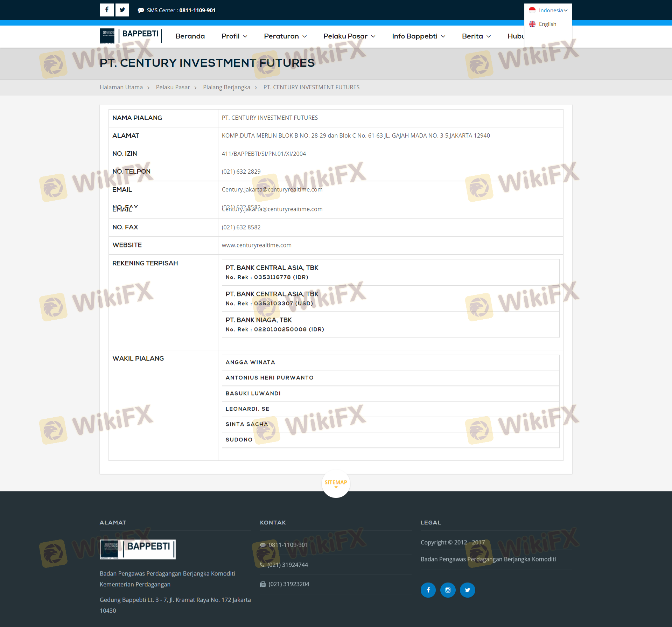This screenshot has width=672, height=627.
Task: Go to Beranda page
Action: tap(190, 36)
